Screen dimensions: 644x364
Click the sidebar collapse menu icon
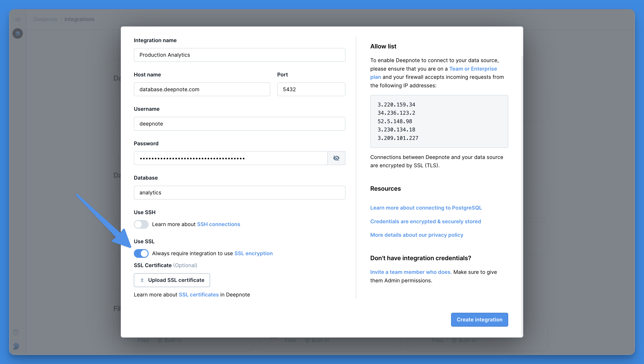coord(18,19)
